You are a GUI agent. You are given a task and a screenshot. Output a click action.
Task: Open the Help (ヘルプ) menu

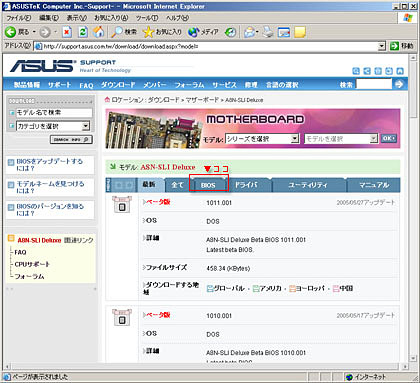pos(177,18)
